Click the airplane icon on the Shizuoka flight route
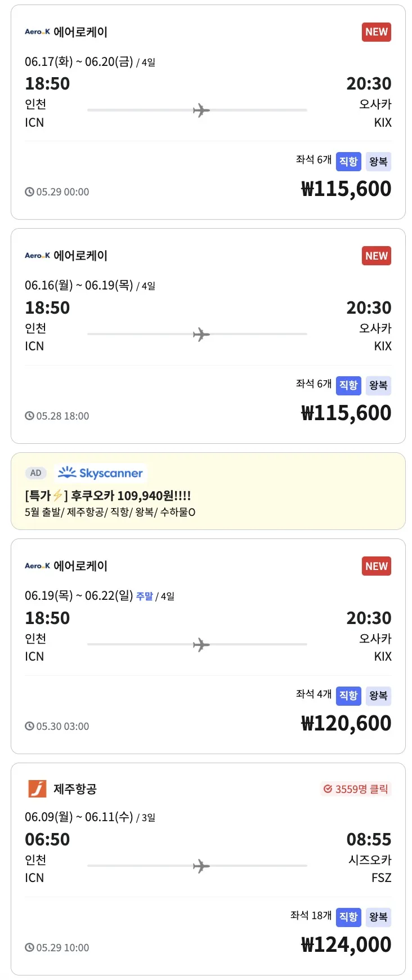412x980 pixels. pos(201,866)
